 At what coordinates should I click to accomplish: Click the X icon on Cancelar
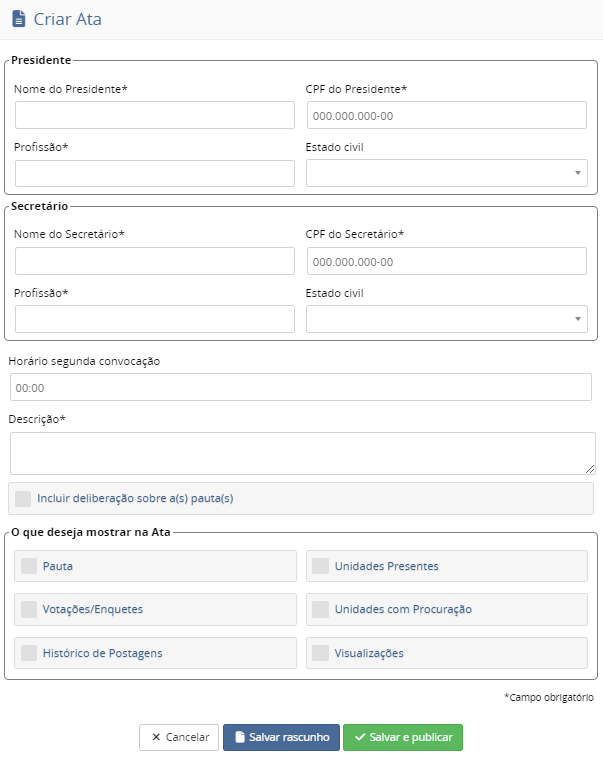156,738
